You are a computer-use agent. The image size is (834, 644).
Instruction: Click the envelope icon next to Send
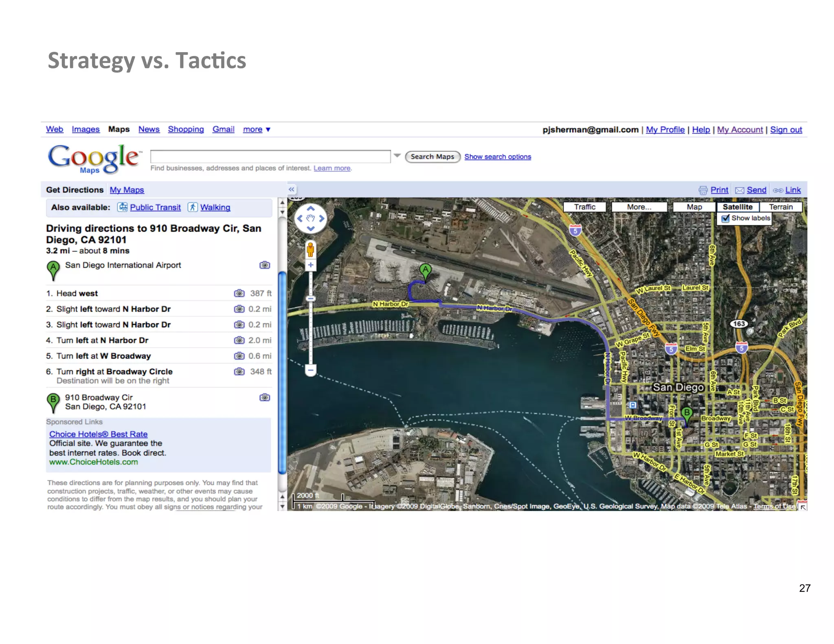(x=740, y=191)
